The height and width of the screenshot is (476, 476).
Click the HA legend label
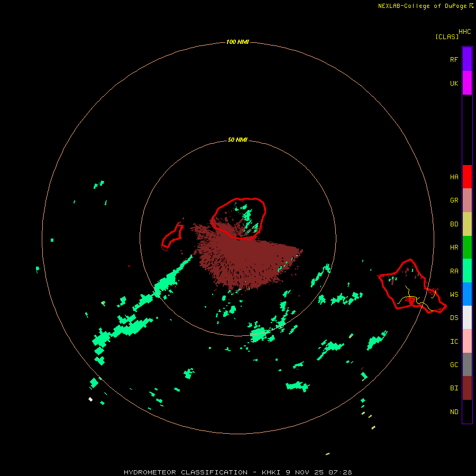coord(454,177)
